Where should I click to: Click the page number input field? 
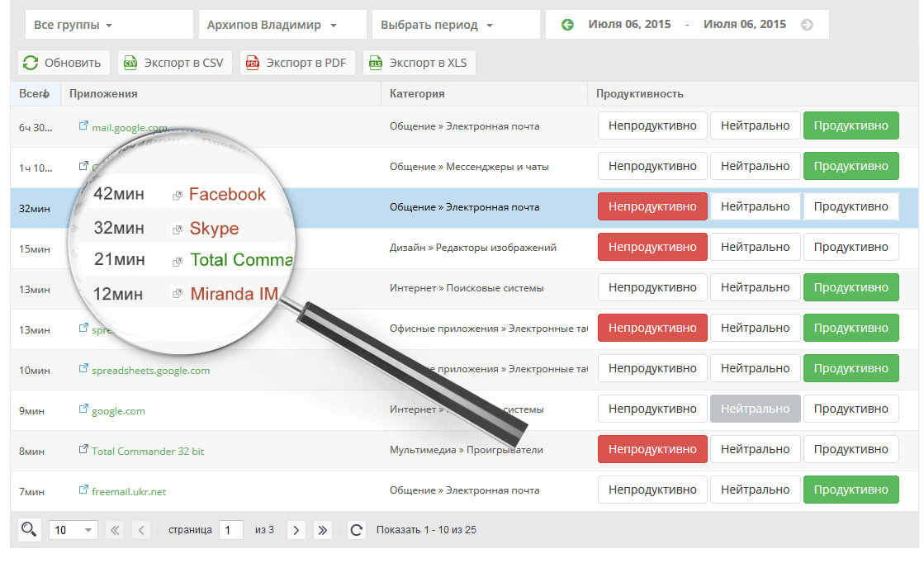pyautogui.click(x=230, y=530)
